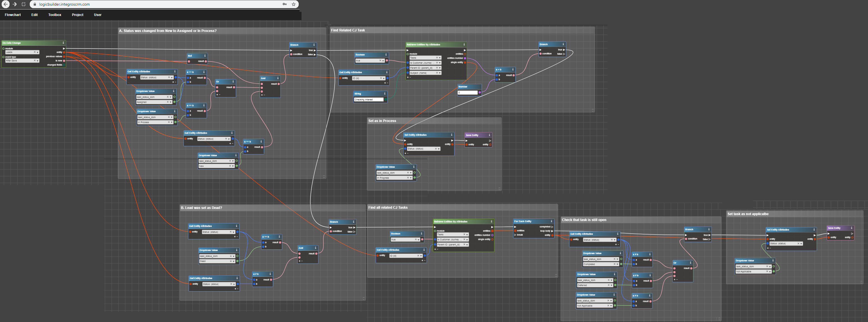Open info icon on the a > b node
Image resolution: width=868 pixels, height=322 pixels.
click(x=513, y=69)
